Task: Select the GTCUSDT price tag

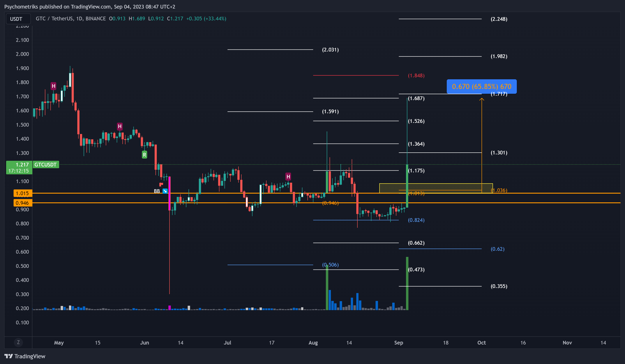Action: coord(46,164)
